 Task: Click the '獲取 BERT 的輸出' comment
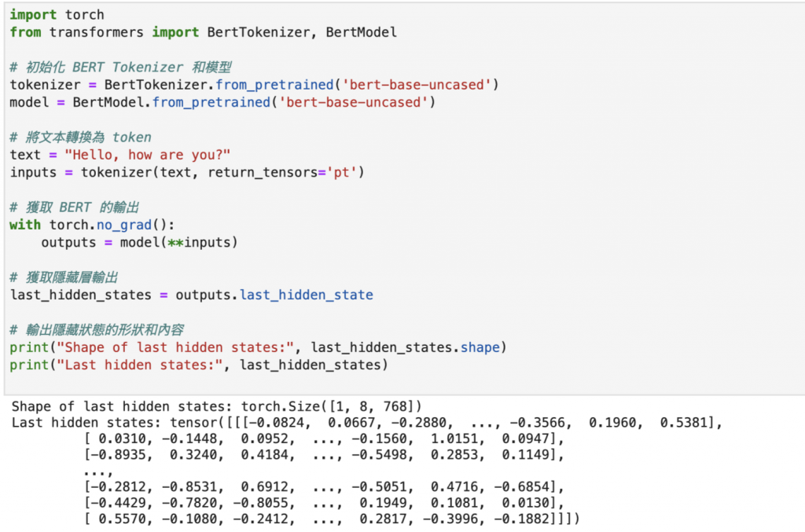(75, 207)
